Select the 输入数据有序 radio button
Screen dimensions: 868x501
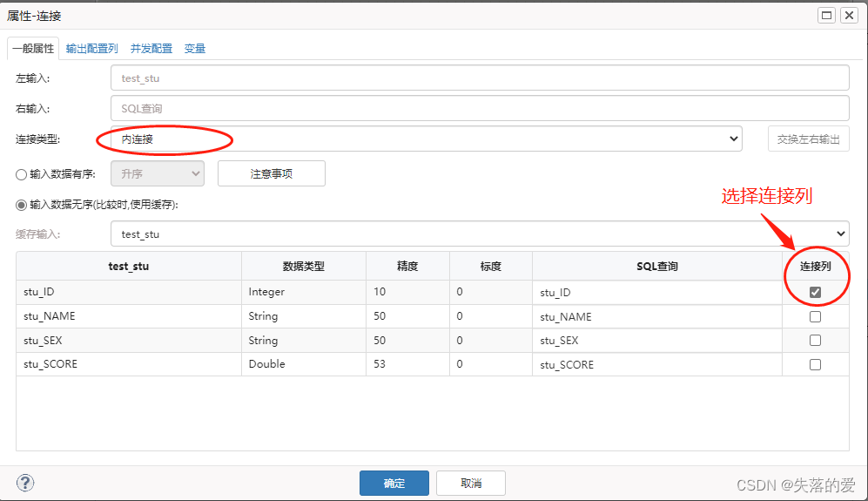tap(21, 174)
